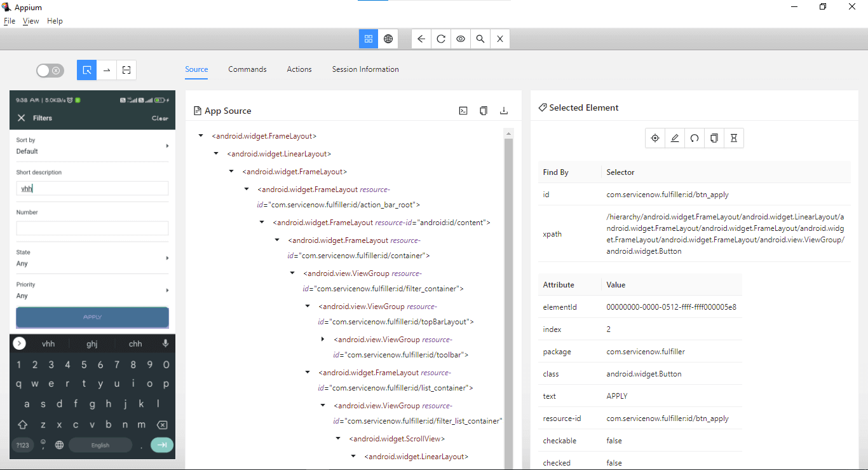The height and width of the screenshot is (470, 868).
Task: Copy App Source XML to clipboard
Action: pos(484,111)
